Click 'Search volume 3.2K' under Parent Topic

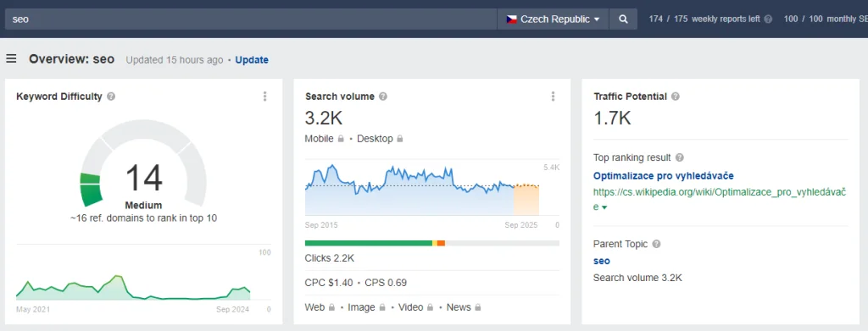click(637, 278)
